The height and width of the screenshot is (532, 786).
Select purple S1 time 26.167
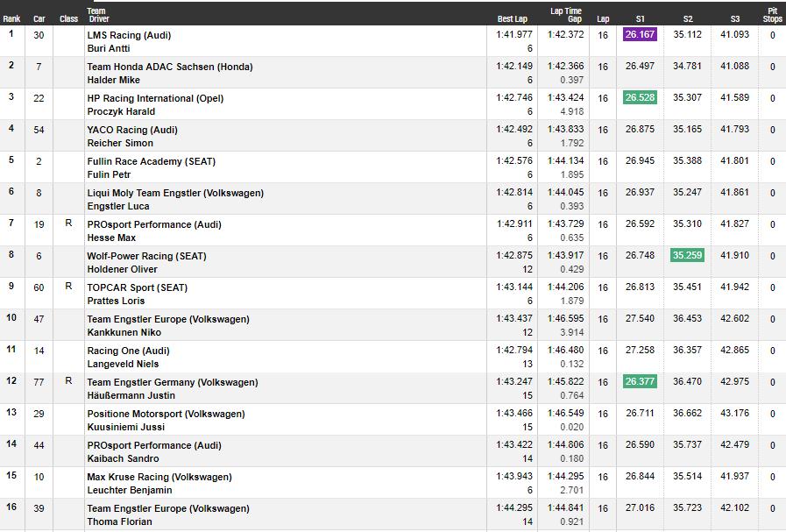[641, 34]
